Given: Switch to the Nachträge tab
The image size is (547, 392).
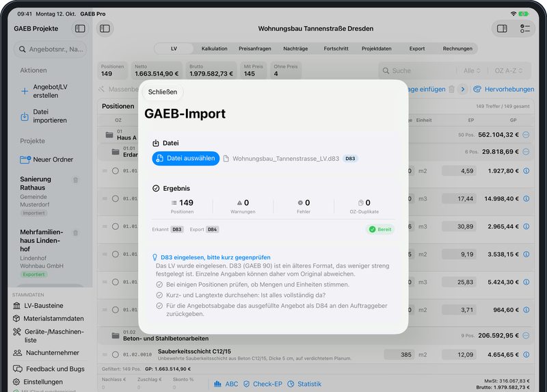Looking at the screenshot, I should click(x=295, y=49).
